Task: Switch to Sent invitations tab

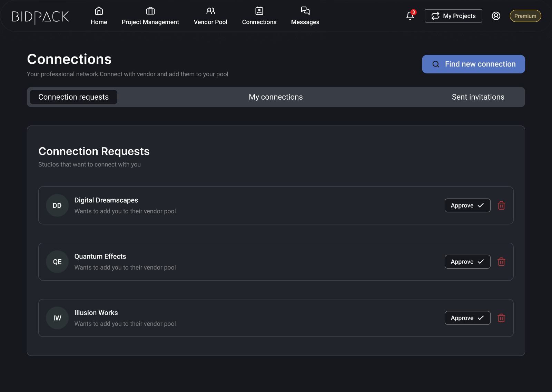Action: pos(478,97)
